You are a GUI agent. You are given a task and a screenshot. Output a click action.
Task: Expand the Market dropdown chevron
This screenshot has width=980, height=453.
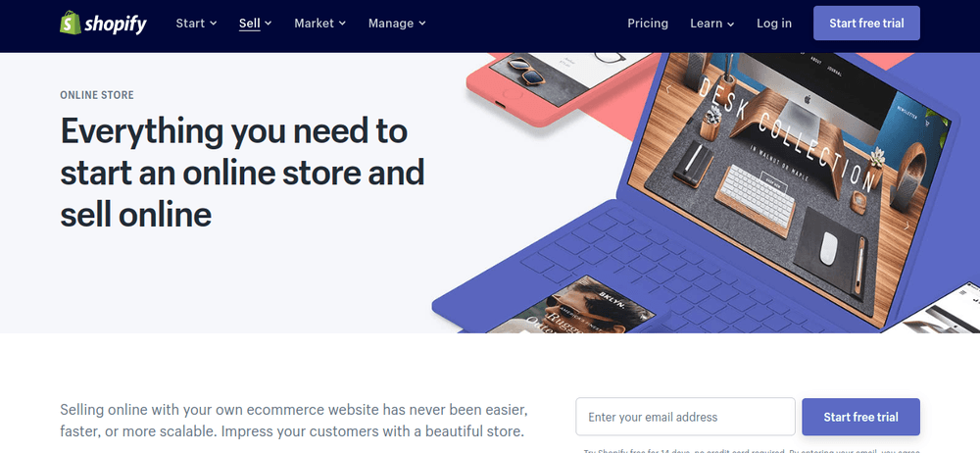click(342, 24)
